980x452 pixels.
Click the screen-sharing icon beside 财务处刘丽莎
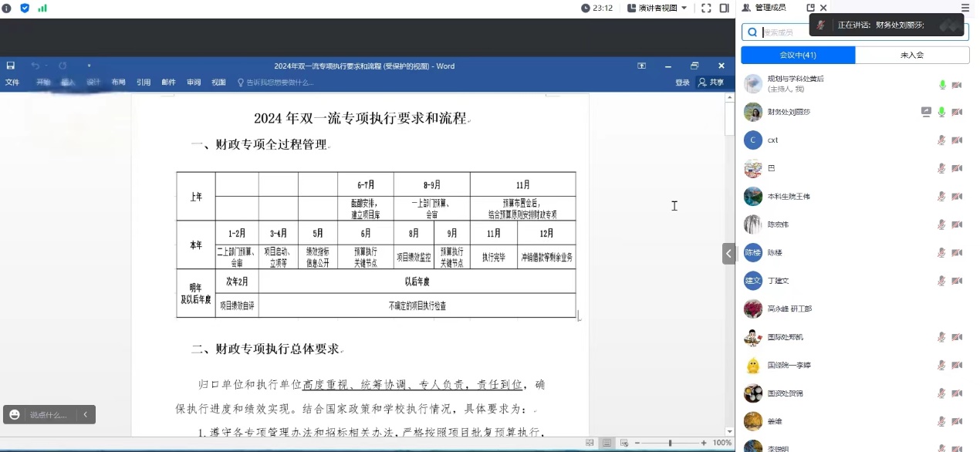pos(926,112)
